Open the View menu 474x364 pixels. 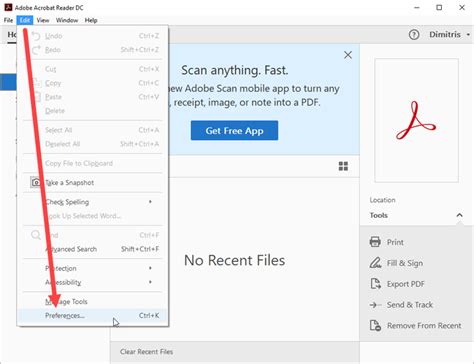43,20
